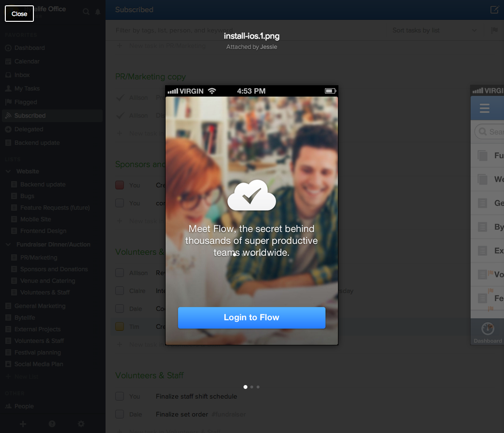Open the next attachment image on right edge

tap(487, 215)
